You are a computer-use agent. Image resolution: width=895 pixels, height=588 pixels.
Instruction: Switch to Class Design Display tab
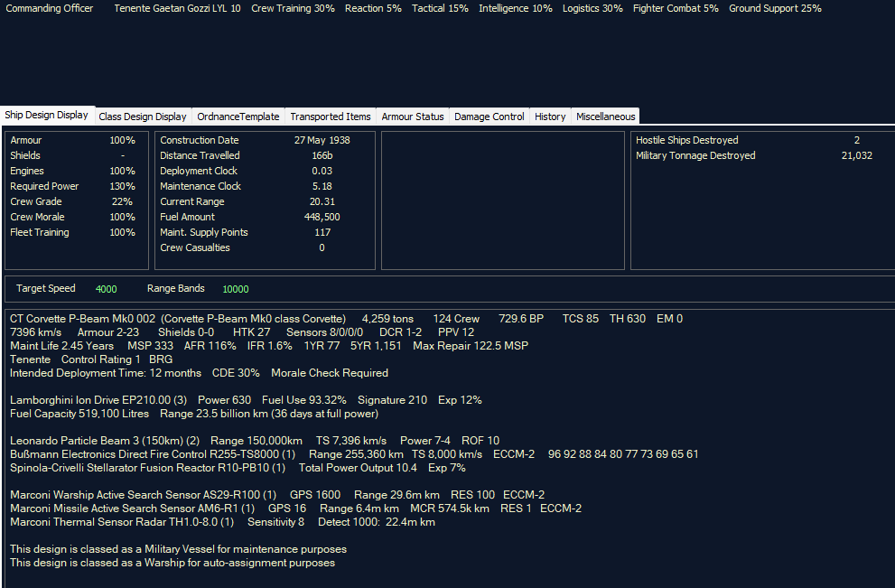click(143, 117)
